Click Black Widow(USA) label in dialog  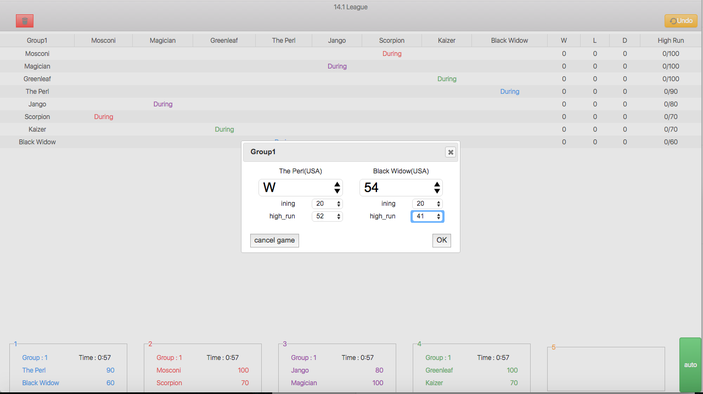(x=401, y=171)
